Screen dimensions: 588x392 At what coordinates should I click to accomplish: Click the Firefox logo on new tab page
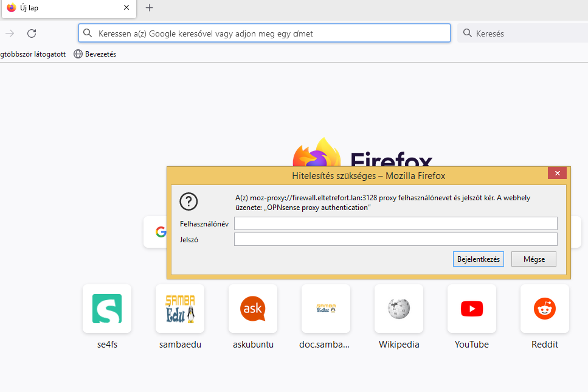pyautogui.click(x=317, y=152)
